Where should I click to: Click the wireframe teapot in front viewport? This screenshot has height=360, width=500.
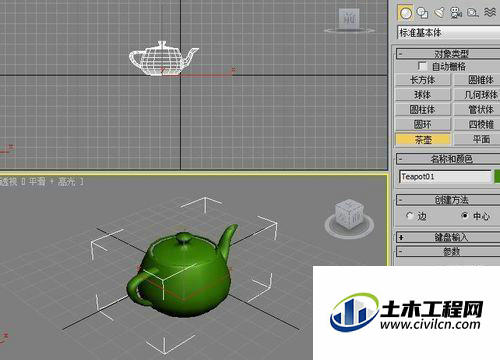tap(163, 58)
